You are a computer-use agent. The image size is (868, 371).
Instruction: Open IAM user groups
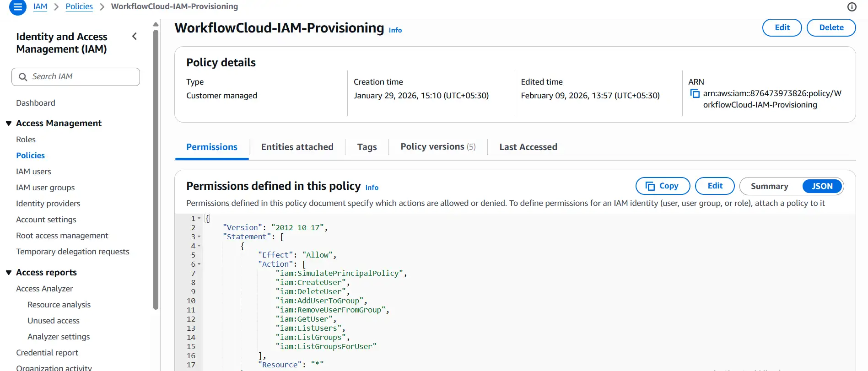(x=45, y=188)
